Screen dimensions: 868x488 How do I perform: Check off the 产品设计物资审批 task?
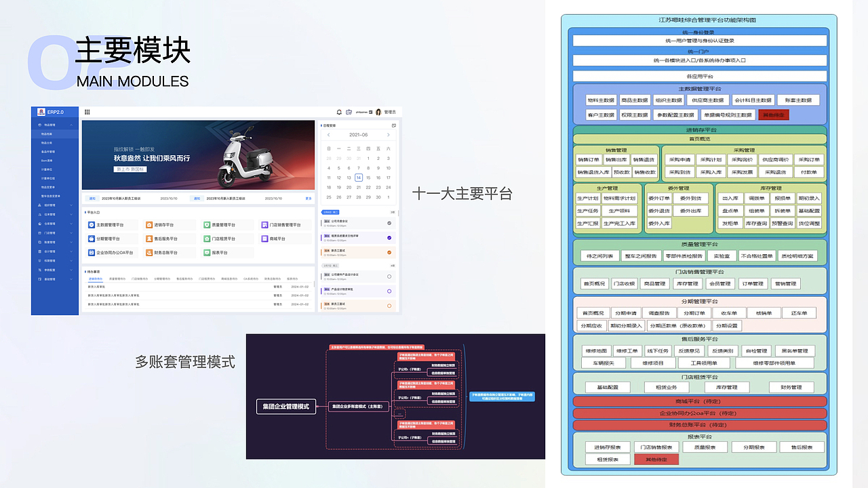tap(389, 291)
